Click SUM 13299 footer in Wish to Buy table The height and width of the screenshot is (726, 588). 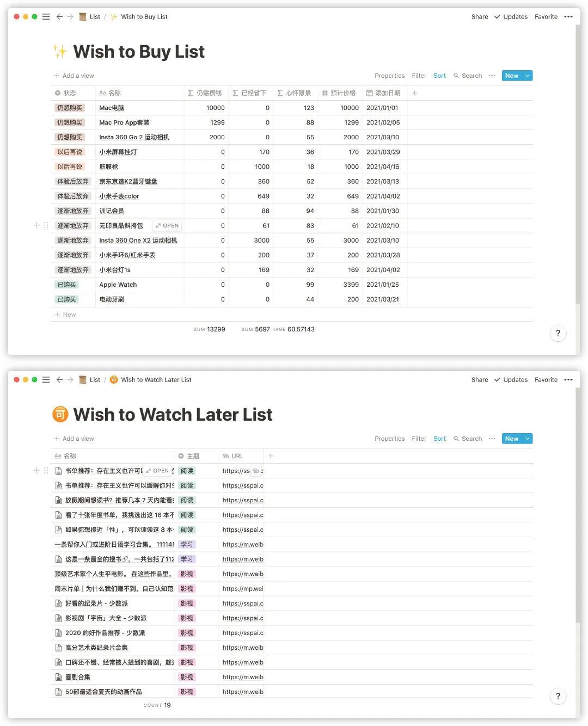click(210, 329)
